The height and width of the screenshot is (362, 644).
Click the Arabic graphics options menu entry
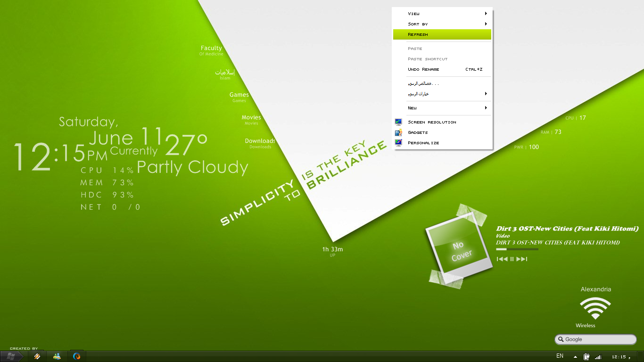(x=442, y=94)
